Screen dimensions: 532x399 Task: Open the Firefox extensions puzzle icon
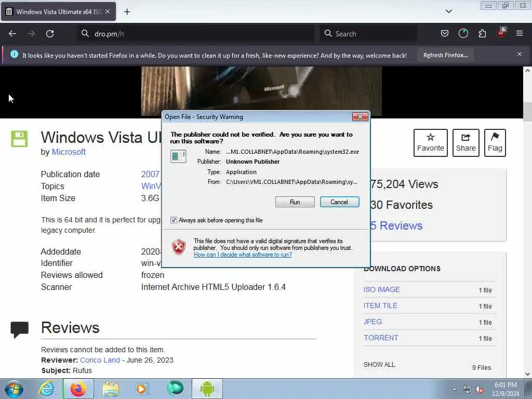click(482, 33)
